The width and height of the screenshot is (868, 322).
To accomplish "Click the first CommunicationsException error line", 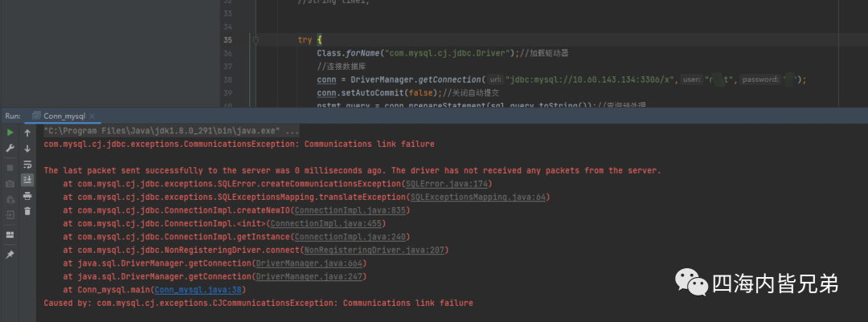I will pyautogui.click(x=240, y=144).
